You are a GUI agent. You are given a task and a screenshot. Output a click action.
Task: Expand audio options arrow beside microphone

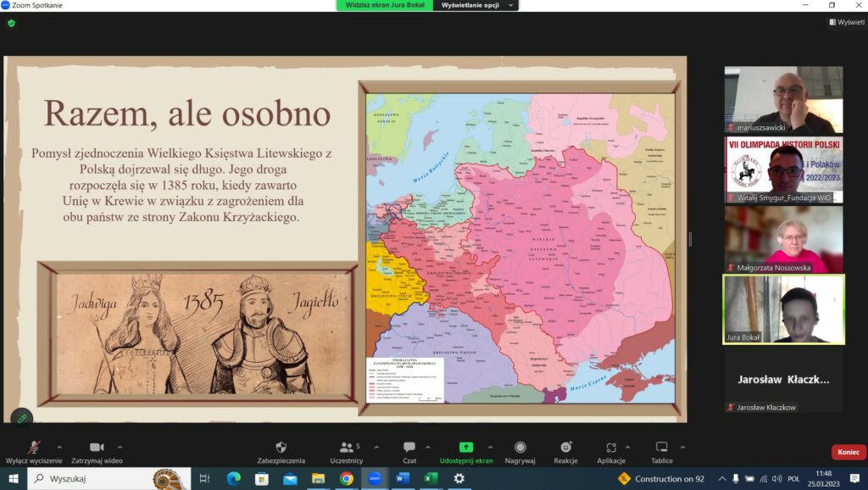coord(59,447)
